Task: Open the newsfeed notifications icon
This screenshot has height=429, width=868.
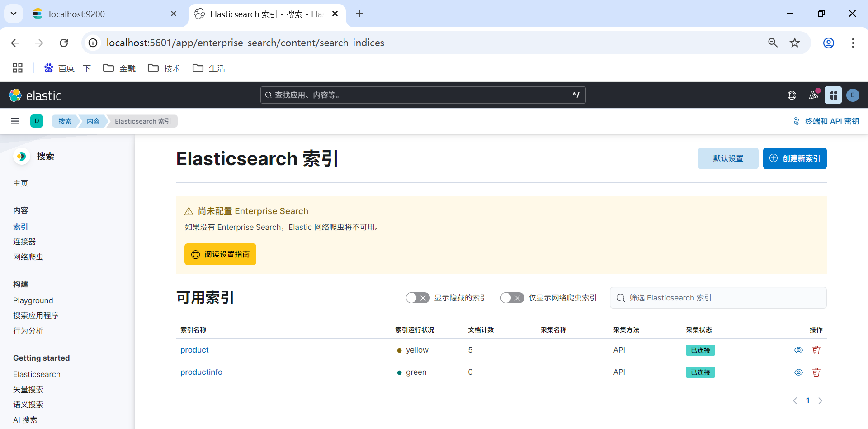Action: click(x=813, y=95)
